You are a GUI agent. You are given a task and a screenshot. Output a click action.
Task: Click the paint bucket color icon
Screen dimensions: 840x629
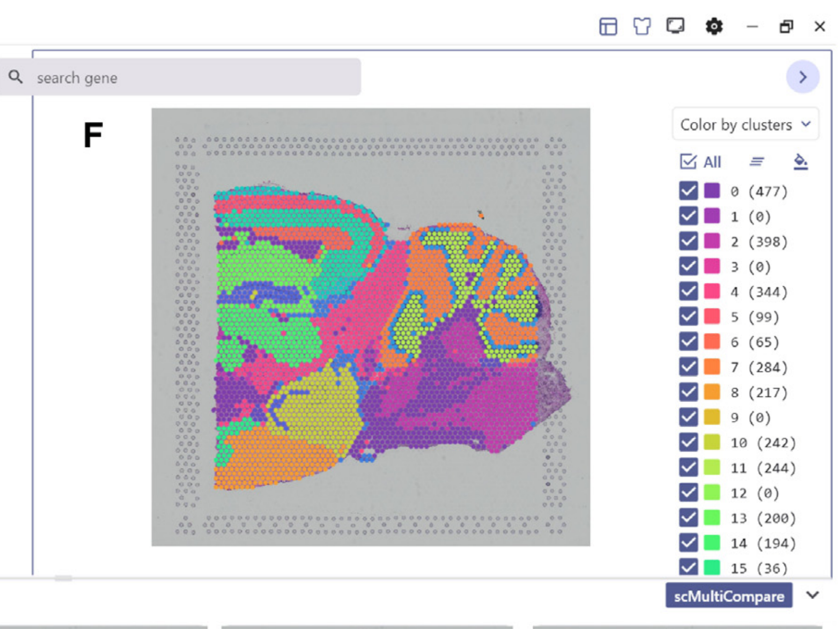800,161
